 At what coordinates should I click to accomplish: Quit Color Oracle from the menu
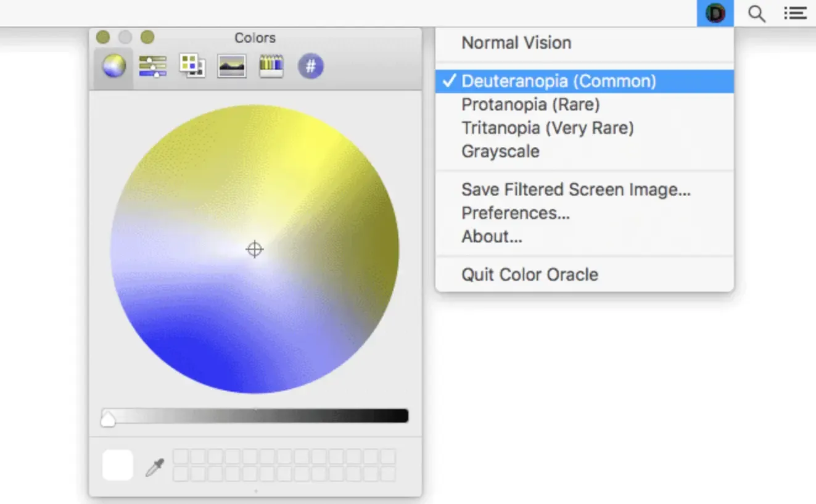point(529,275)
